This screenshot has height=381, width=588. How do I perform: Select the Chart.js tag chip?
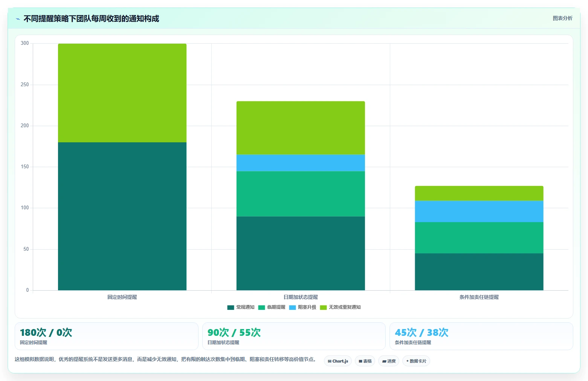(338, 361)
